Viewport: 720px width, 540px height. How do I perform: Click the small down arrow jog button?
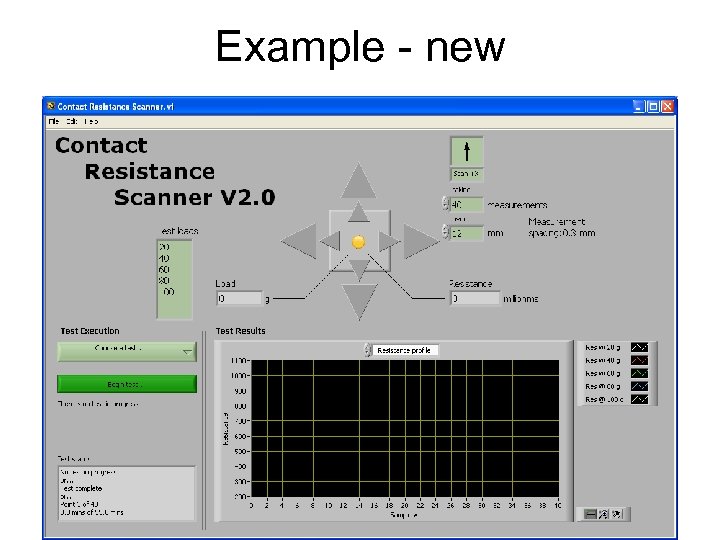[359, 270]
